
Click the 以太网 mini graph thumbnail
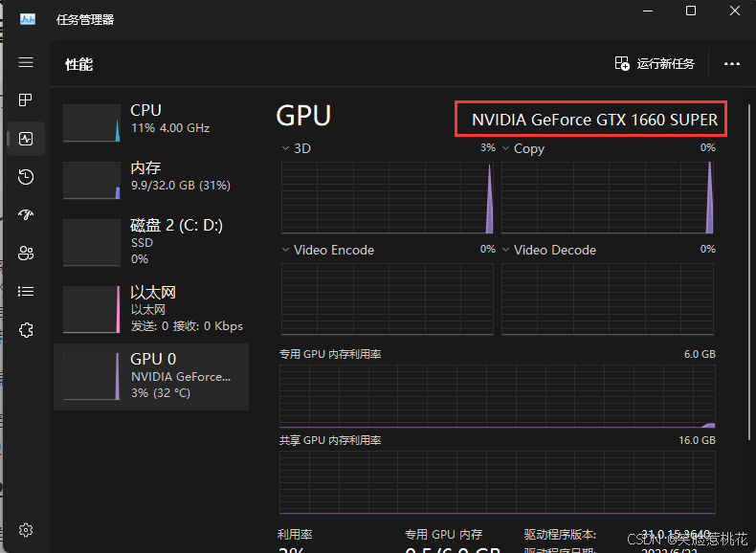pyautogui.click(x=92, y=309)
